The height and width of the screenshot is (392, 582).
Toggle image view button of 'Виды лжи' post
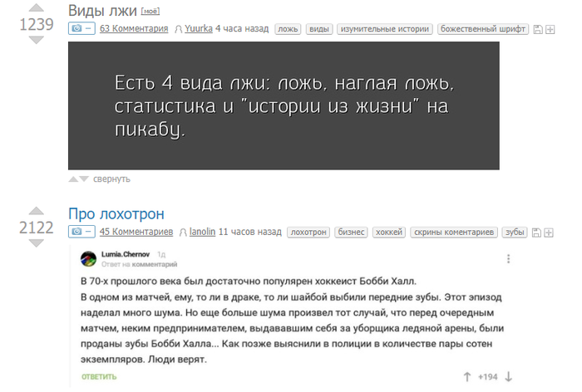[x=81, y=28]
